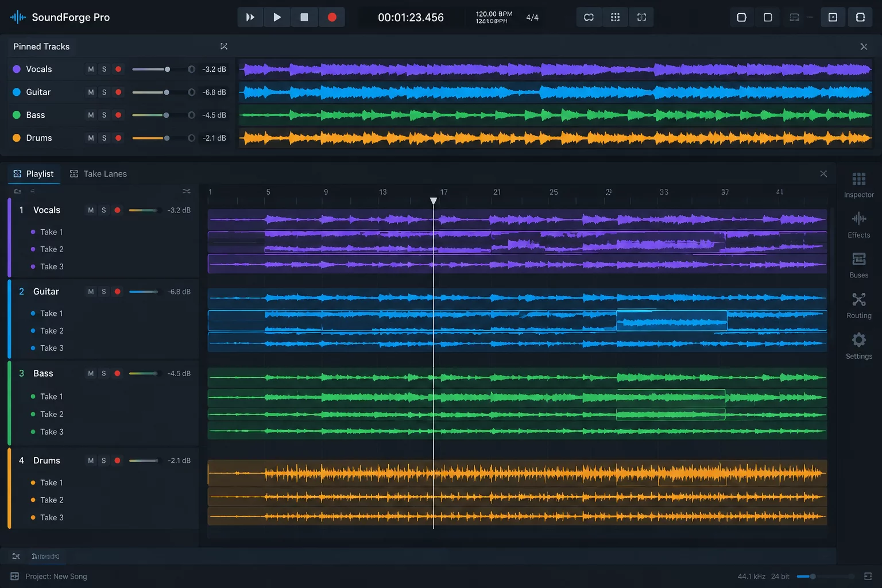The width and height of the screenshot is (882, 588).
Task: Click the pin icon in the Pinned Tracks header
Action: [x=224, y=47]
